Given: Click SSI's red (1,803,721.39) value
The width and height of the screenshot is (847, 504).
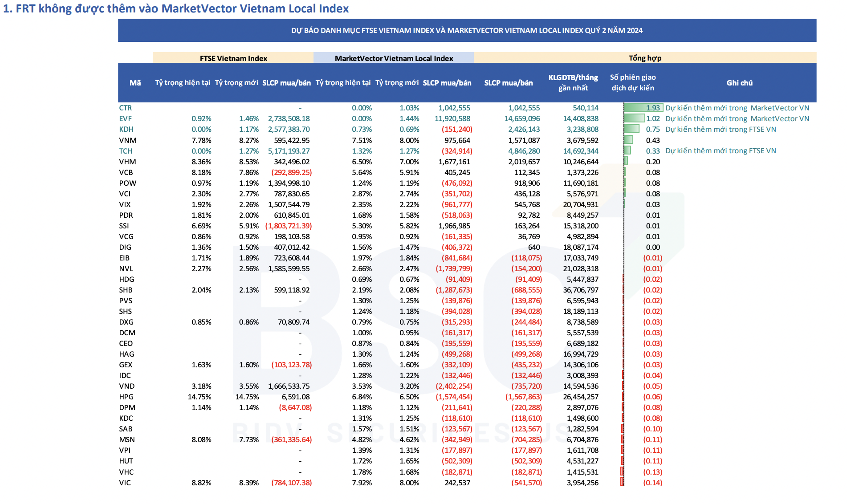Looking at the screenshot, I should (x=289, y=226).
